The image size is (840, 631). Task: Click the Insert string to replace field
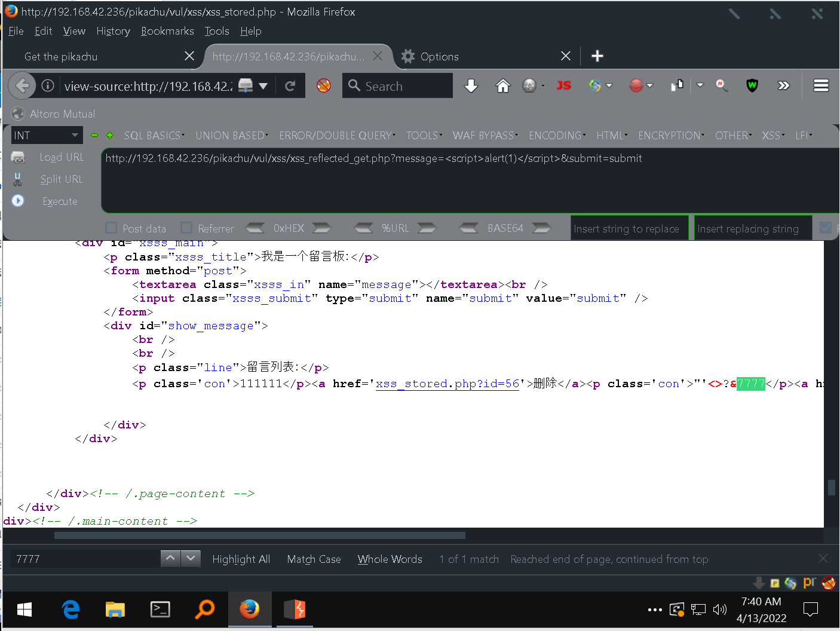coord(630,228)
